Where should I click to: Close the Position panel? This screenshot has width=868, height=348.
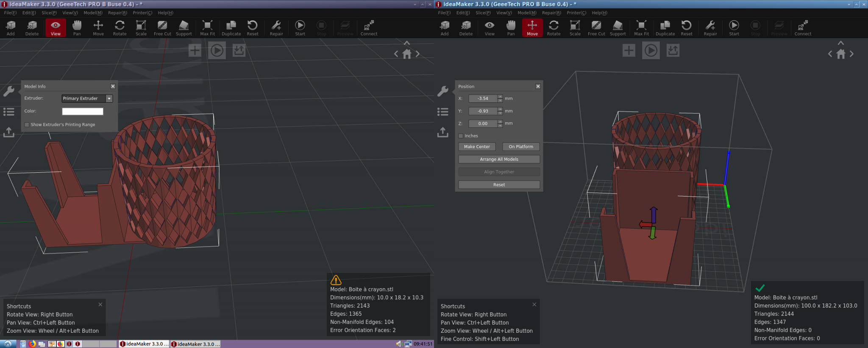[x=538, y=87]
